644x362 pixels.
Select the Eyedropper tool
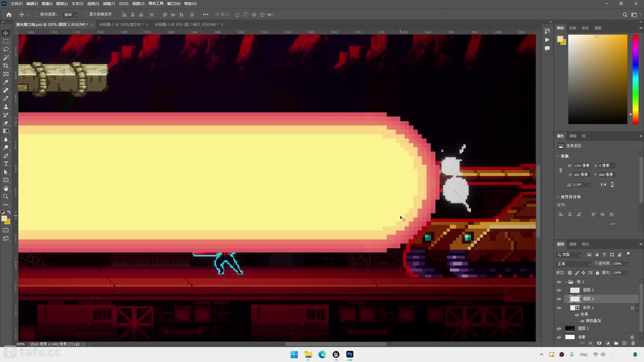pyautogui.click(x=6, y=82)
